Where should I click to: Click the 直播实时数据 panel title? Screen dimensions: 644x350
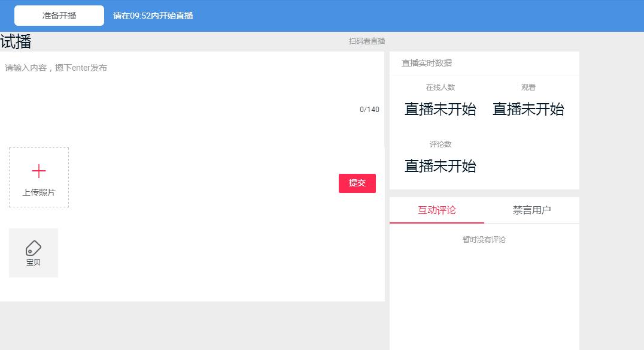pyautogui.click(x=428, y=63)
